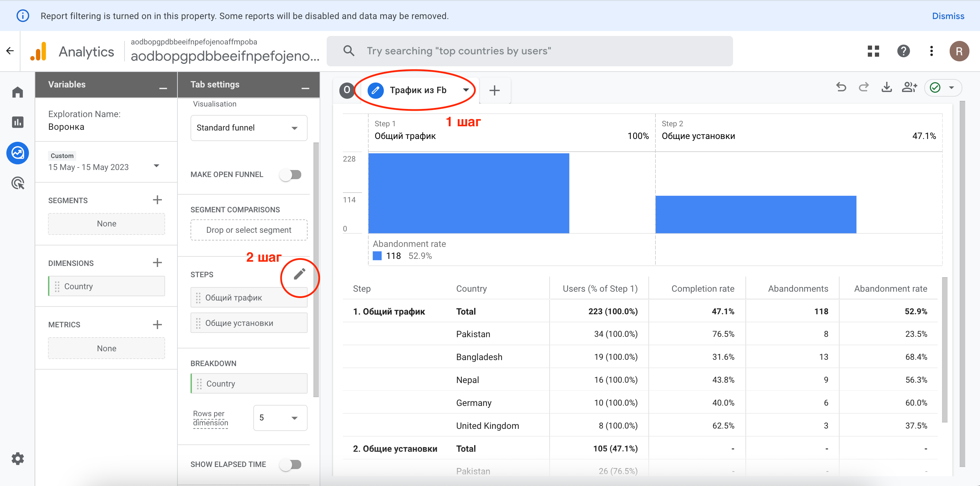Open Reports from the bar chart sidebar icon
This screenshot has width=980, height=486.
18,122
